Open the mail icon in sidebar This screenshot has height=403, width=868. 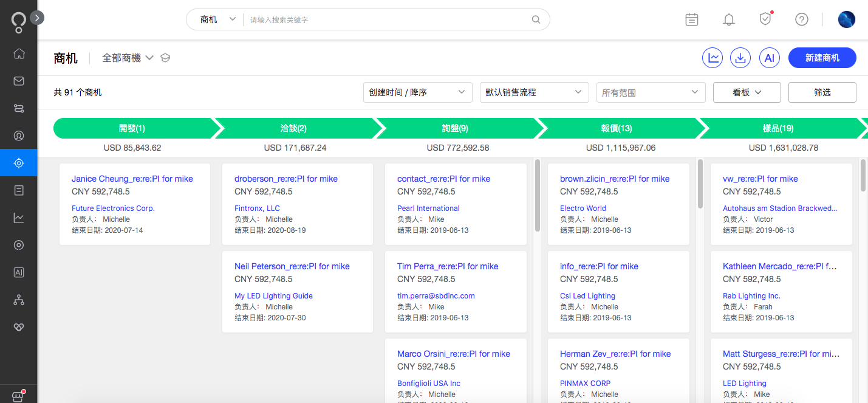pyautogui.click(x=19, y=81)
